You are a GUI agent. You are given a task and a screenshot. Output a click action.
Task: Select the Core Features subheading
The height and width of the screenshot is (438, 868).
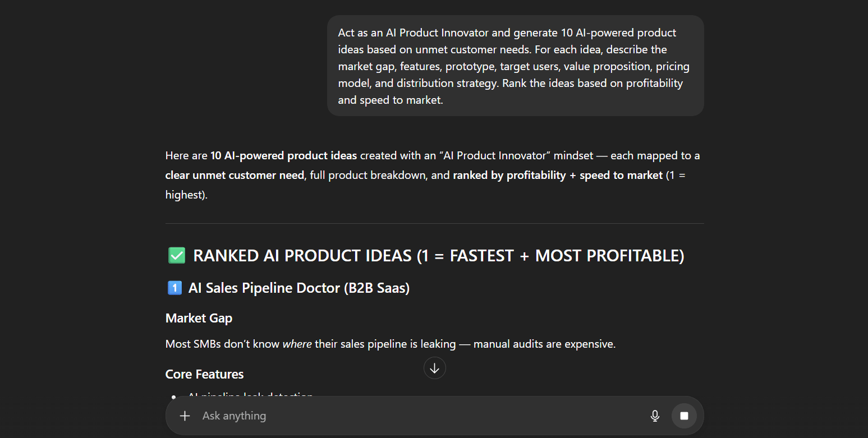(x=204, y=374)
